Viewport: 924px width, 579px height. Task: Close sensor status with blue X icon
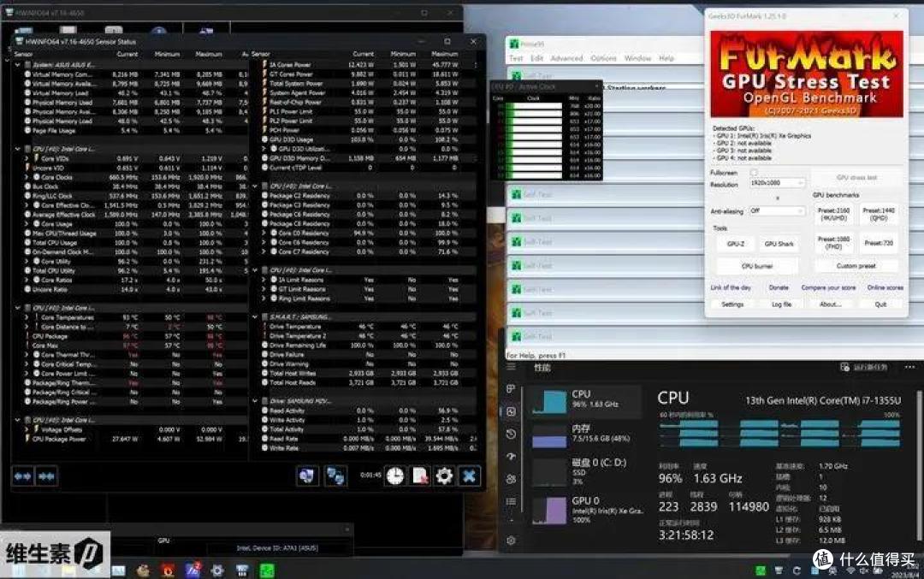coord(469,476)
